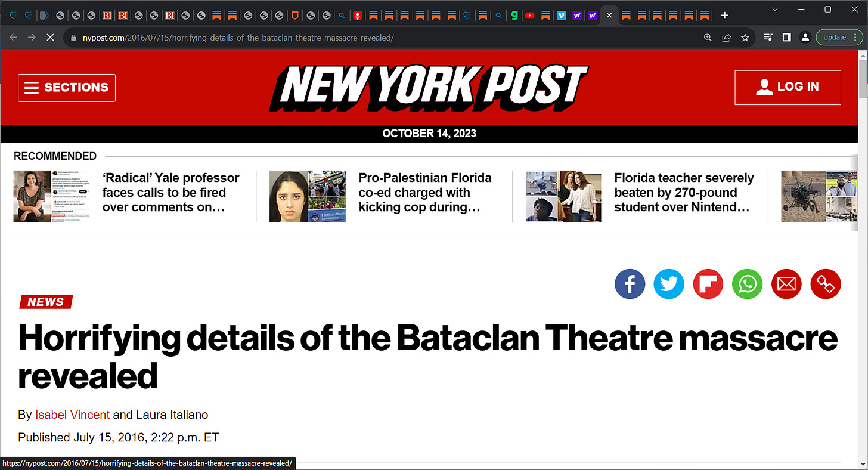Open the zoom magnifier icon in address bar
The height and width of the screenshot is (470, 868).
[x=708, y=37]
